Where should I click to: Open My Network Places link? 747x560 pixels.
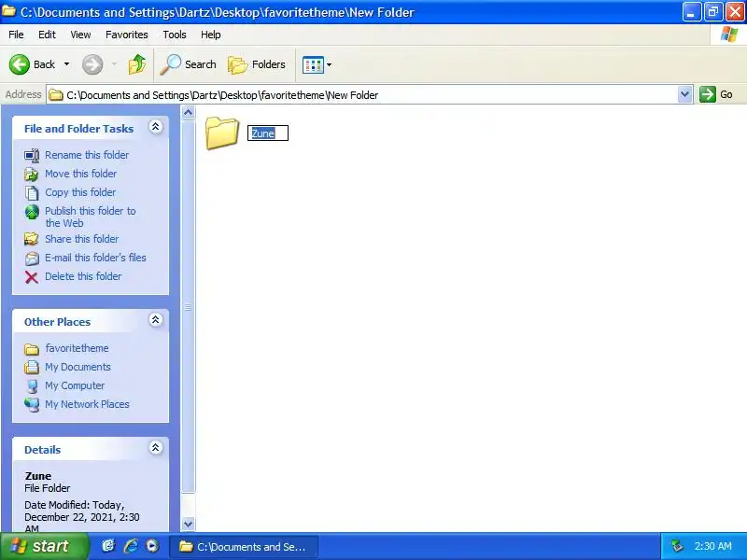point(87,404)
